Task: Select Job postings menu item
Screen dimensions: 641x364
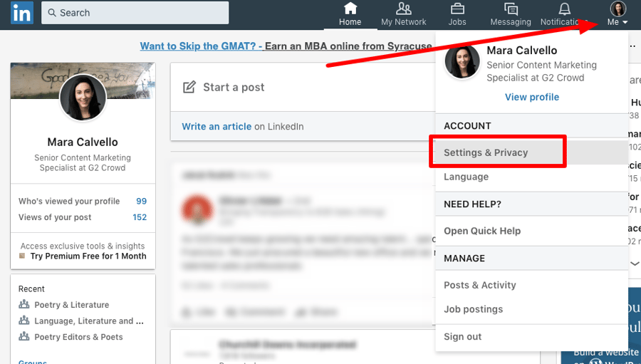Action: 532,309
